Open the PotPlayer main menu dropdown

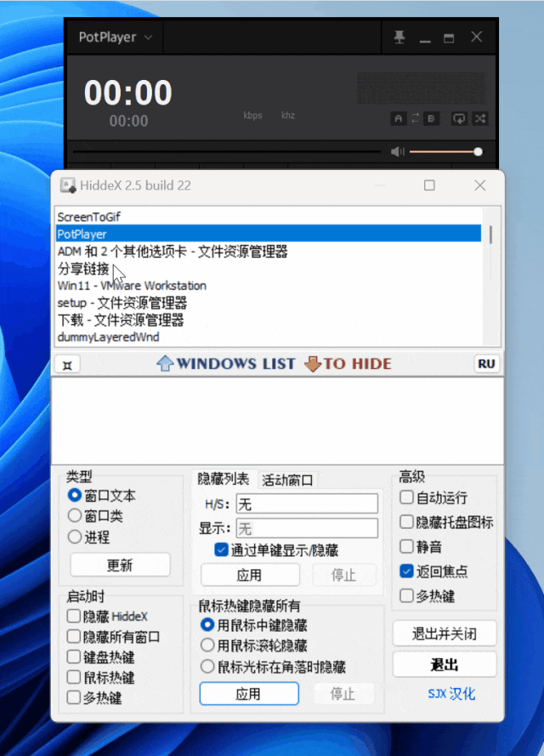[x=115, y=37]
